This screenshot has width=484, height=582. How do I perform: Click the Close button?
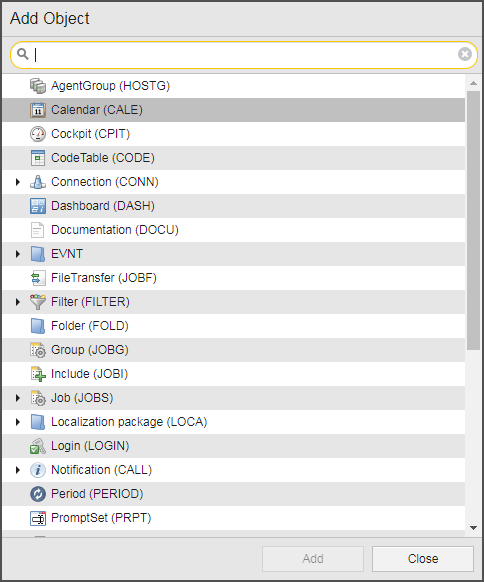[423, 559]
